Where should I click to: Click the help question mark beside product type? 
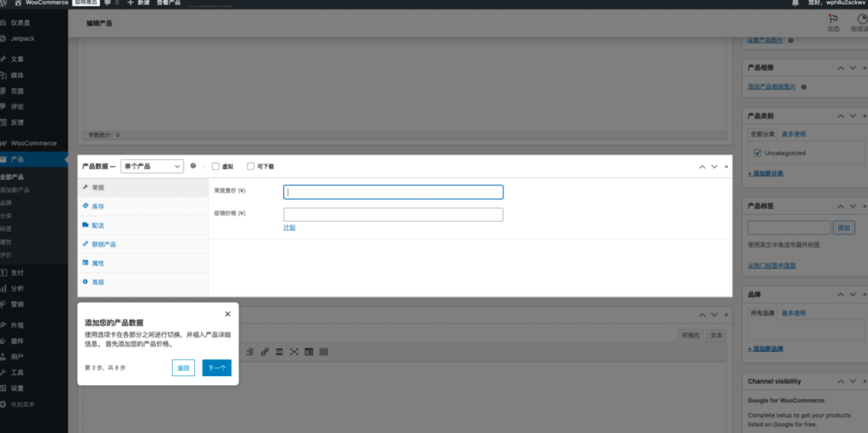(x=193, y=166)
